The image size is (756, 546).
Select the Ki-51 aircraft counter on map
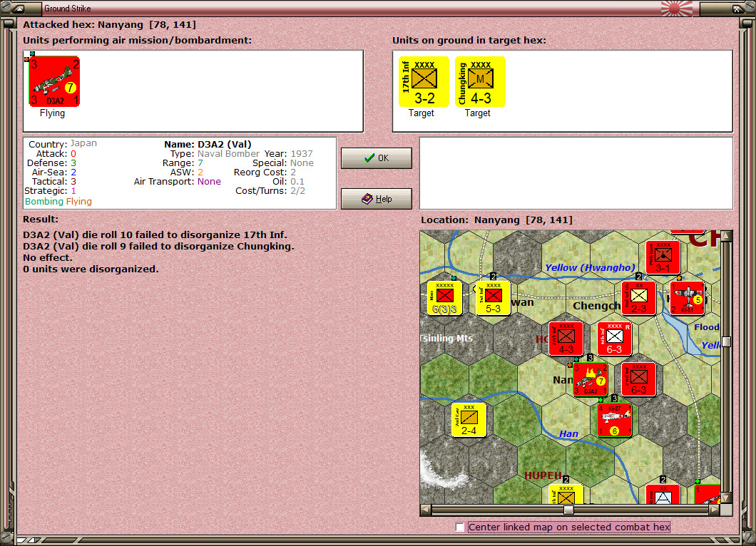(688, 298)
